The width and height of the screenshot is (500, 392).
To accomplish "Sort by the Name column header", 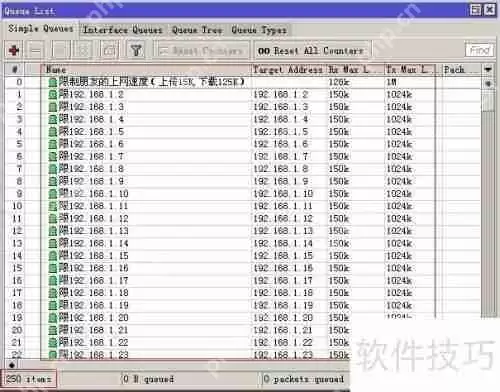I will [145, 69].
